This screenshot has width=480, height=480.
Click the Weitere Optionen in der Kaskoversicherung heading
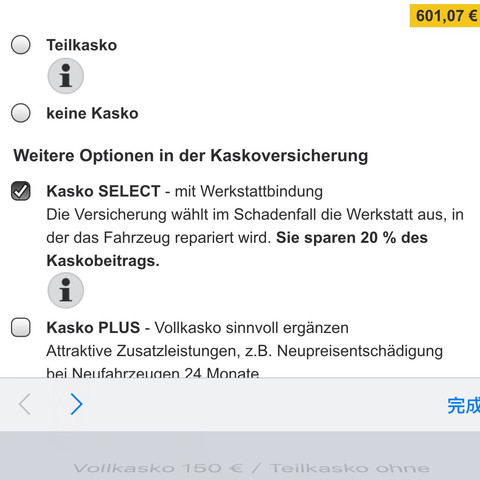coord(191,155)
